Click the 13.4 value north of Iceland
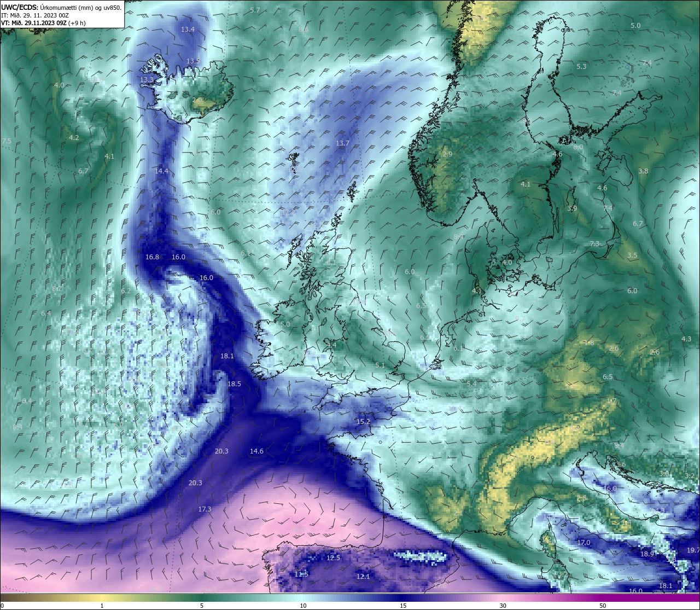This screenshot has width=700, height=610. click(x=188, y=29)
